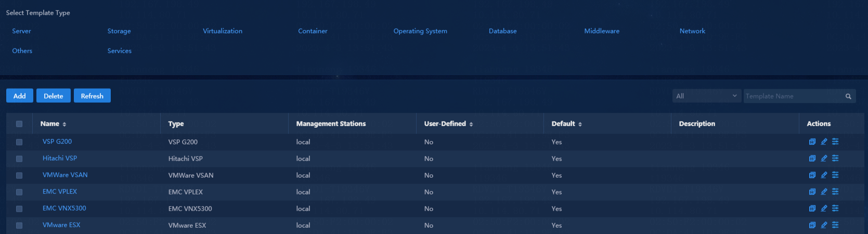Select the Others template type

22,51
